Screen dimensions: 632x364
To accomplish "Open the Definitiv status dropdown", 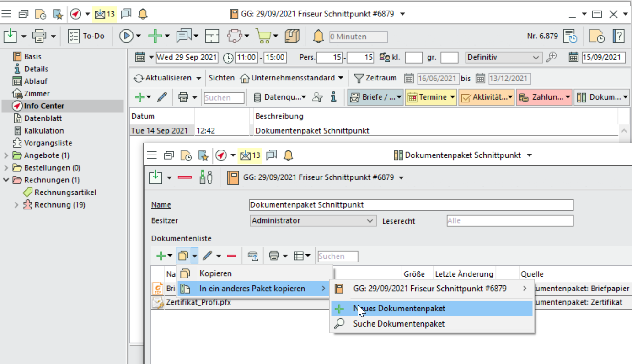I will click(503, 58).
